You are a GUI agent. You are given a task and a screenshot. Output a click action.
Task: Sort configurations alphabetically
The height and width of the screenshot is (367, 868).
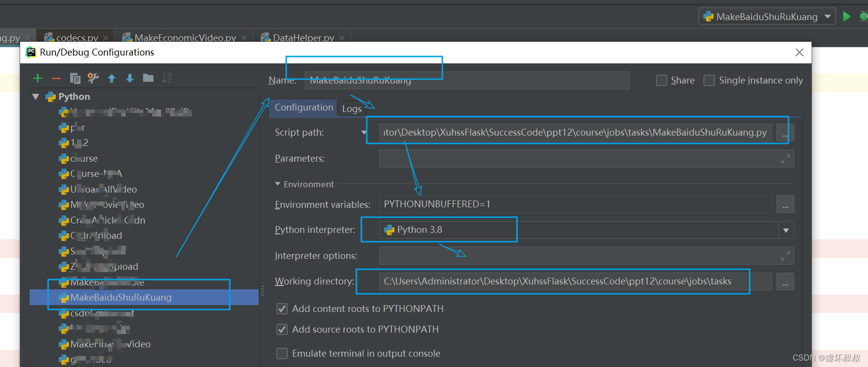pyautogui.click(x=167, y=78)
